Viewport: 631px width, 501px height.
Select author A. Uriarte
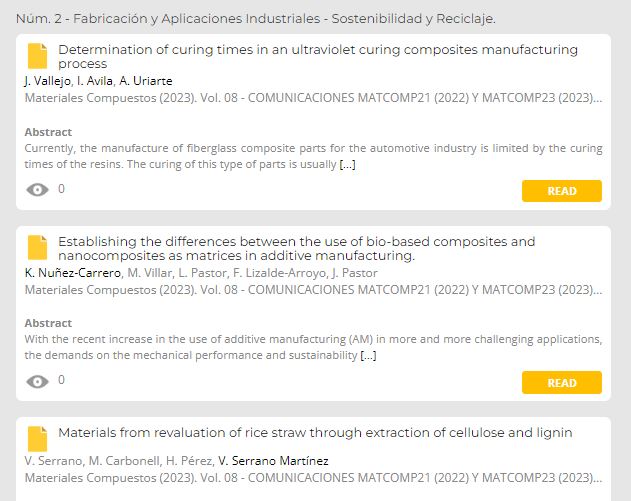click(x=146, y=81)
